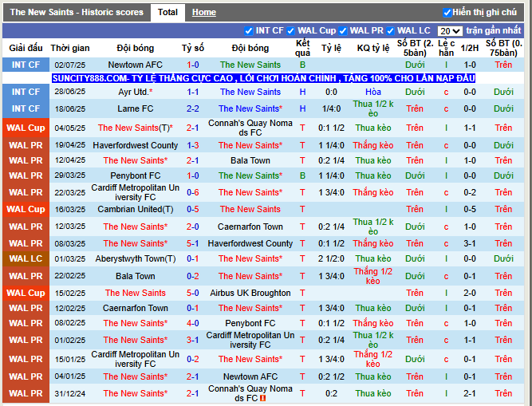The width and height of the screenshot is (532, 406).
Task: Click The New Saints title heading
Action: (x=77, y=13)
